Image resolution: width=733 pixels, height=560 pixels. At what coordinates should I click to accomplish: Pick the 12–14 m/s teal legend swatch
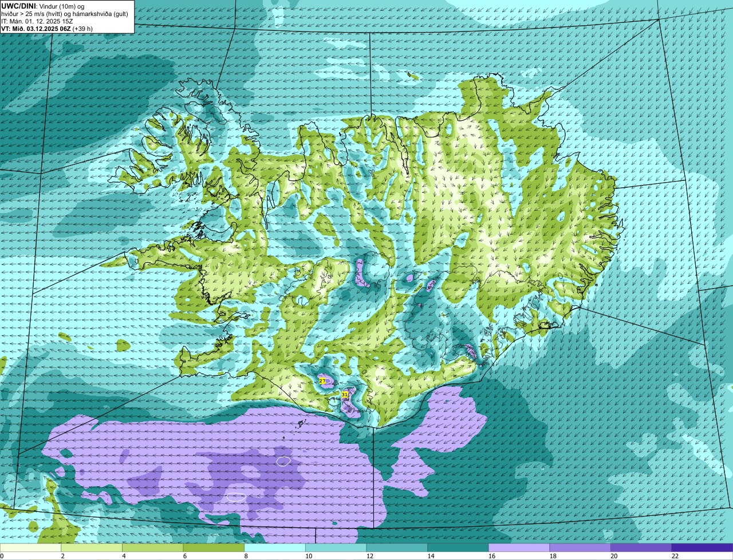tap(397, 547)
